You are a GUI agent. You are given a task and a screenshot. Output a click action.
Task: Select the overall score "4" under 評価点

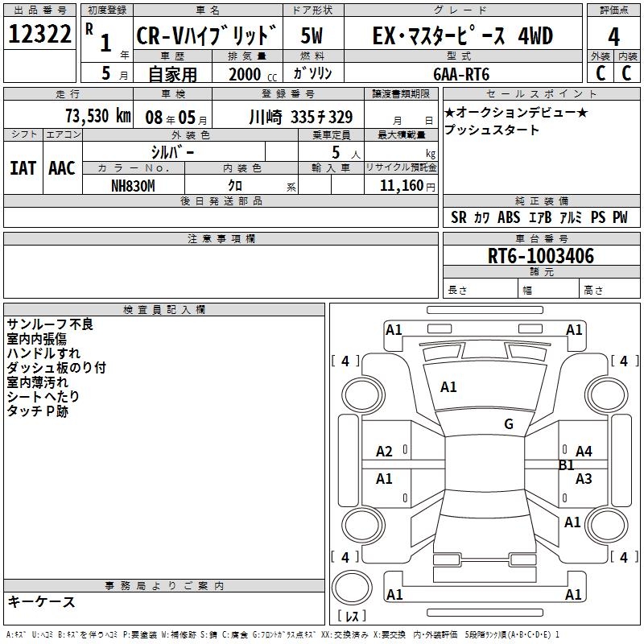tap(613, 36)
